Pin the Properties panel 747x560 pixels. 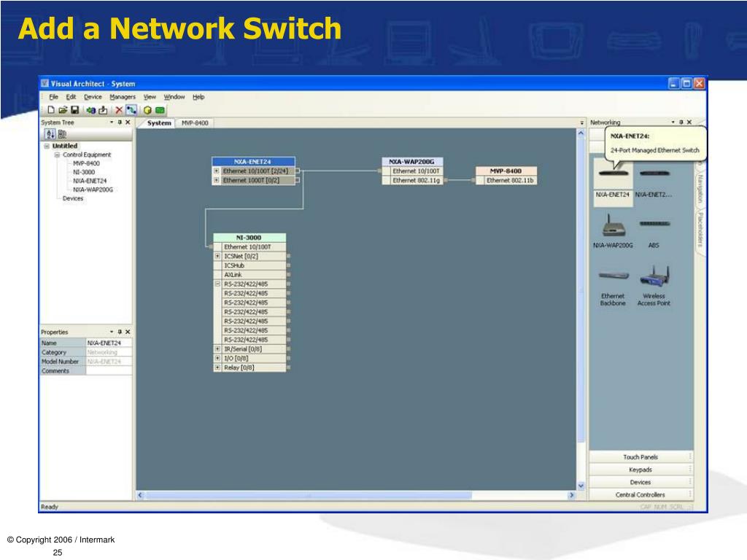[120, 332]
